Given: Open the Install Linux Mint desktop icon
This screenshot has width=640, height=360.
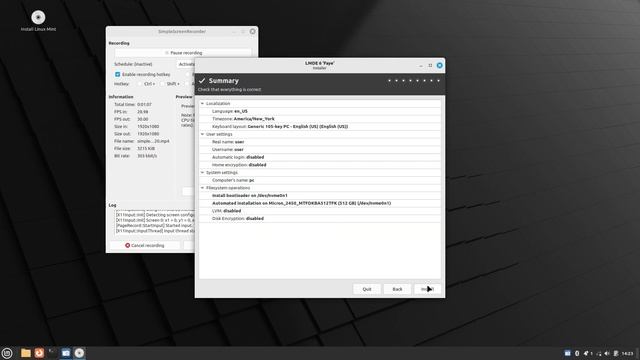Looking at the screenshot, I should tap(38, 21).
